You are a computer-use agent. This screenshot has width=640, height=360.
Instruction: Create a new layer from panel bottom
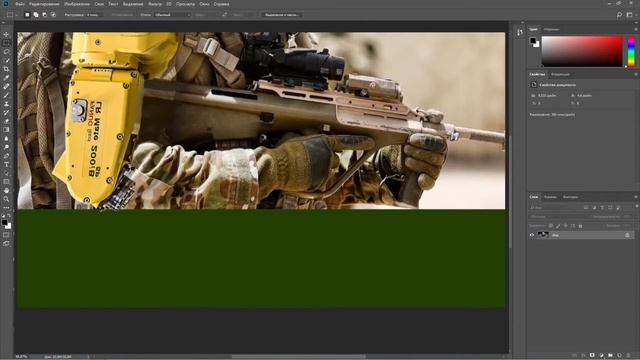coord(620,356)
